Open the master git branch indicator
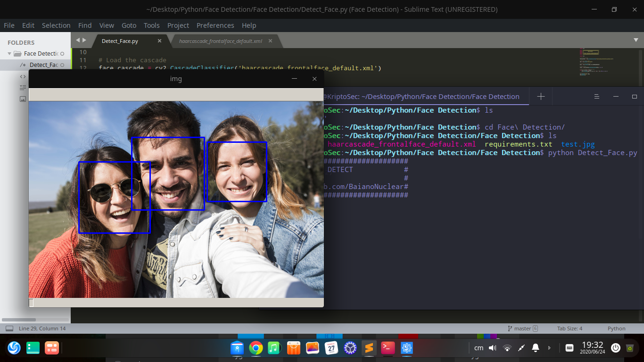Image resolution: width=644 pixels, height=362 pixels. 522,329
